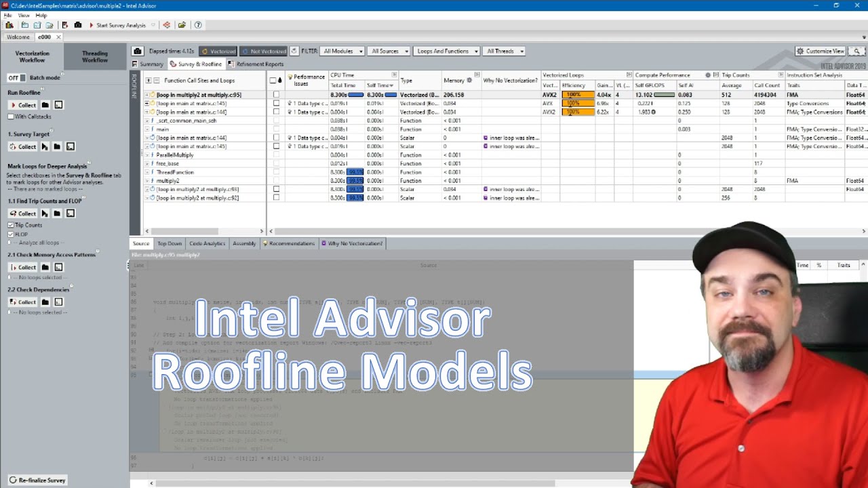The height and width of the screenshot is (488, 868).
Task: Click the blue Self Time bar of the 8.300s multiply.c:95 row
Action: pos(391,95)
